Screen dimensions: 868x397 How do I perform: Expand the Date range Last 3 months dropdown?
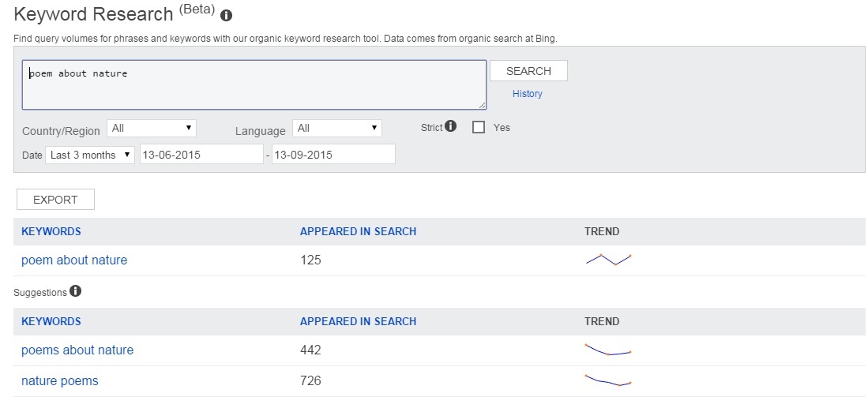[x=90, y=155]
